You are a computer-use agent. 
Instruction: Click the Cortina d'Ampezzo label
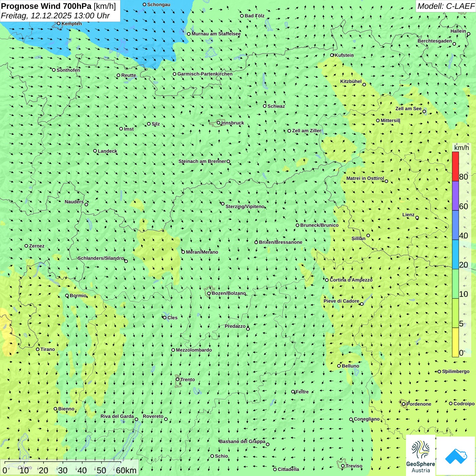[x=351, y=280]
